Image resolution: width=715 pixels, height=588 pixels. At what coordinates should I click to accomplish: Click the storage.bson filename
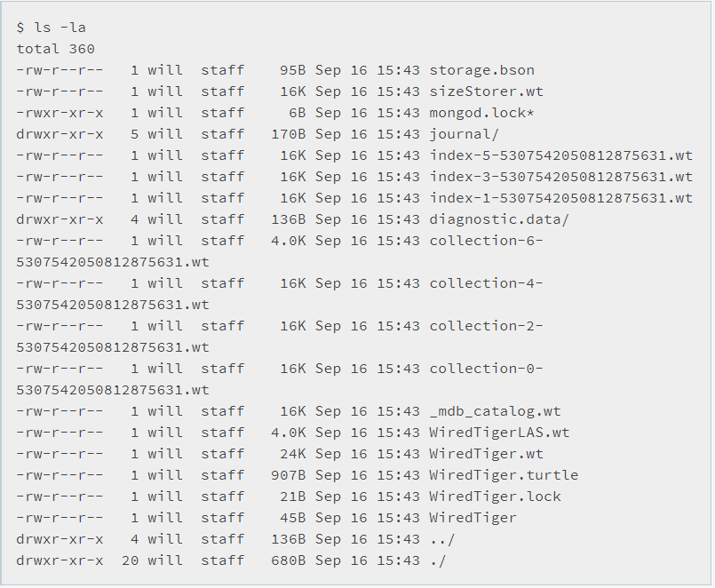[x=481, y=70]
